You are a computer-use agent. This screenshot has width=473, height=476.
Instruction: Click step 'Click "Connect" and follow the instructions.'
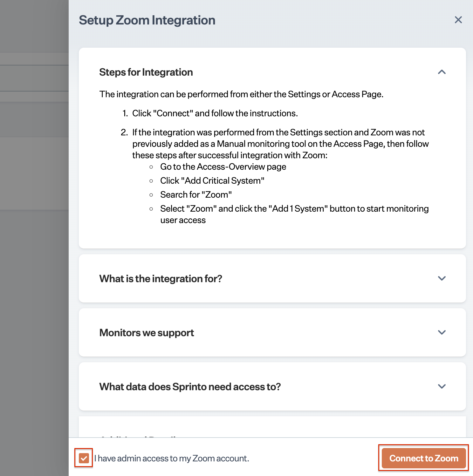pyautogui.click(x=215, y=113)
